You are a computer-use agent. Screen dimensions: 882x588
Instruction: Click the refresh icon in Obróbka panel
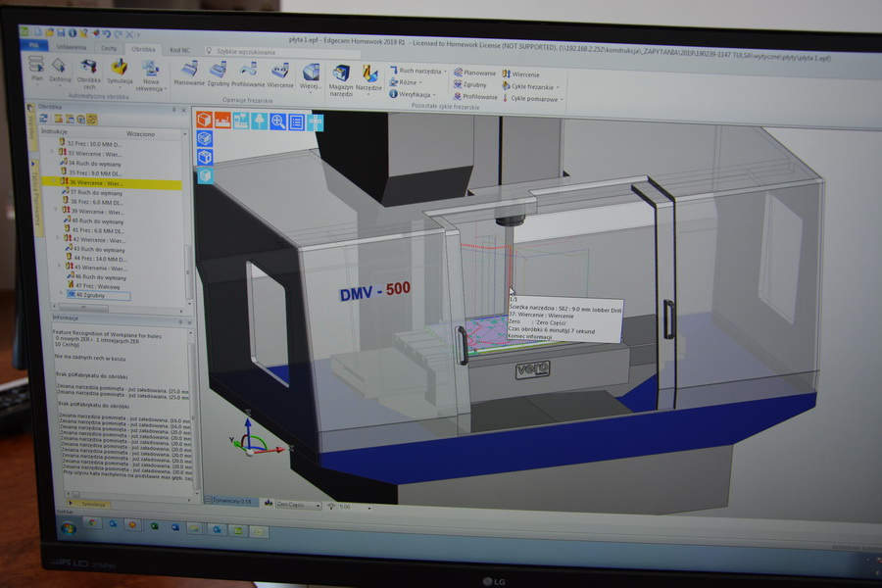[44, 119]
